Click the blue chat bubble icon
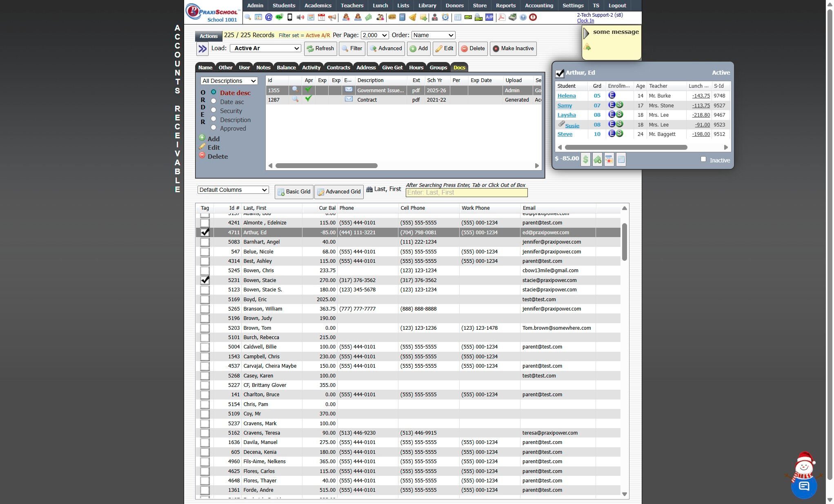The height and width of the screenshot is (504, 834). (x=804, y=486)
